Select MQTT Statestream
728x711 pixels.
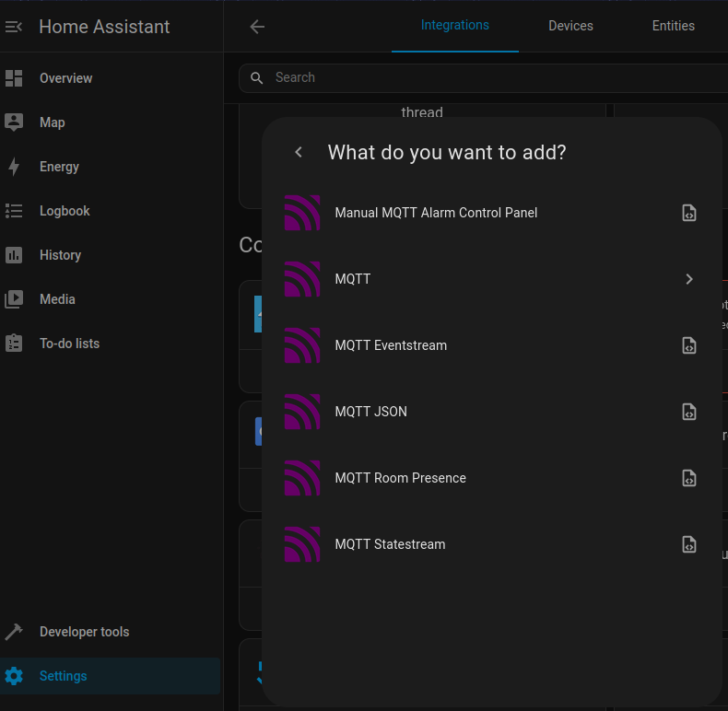[x=492, y=545]
